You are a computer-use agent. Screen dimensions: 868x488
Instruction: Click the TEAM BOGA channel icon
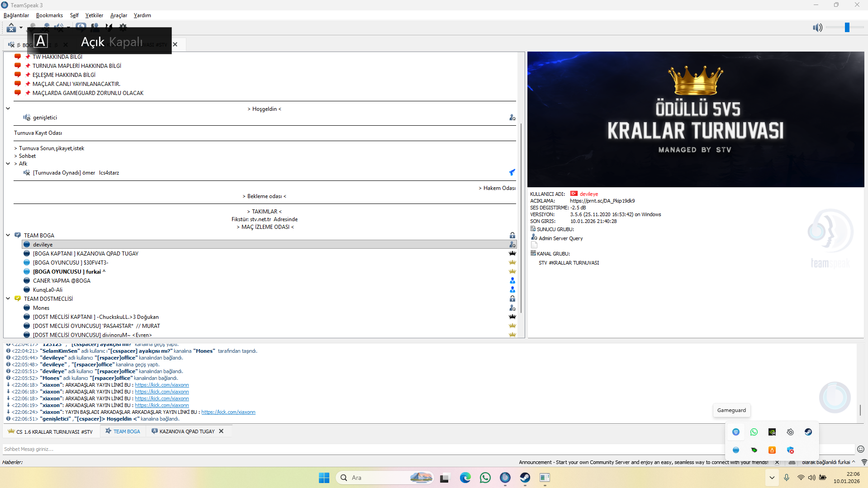(18, 235)
